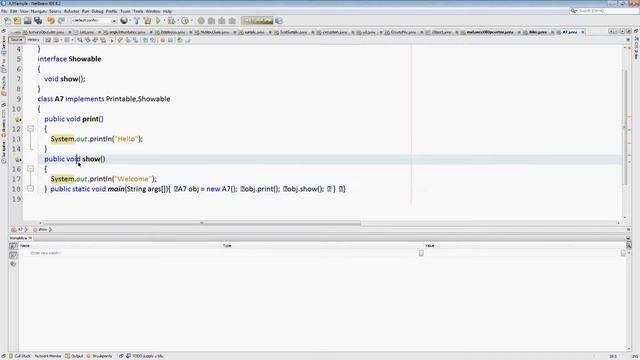Click the Redo toolbar icon
The height and width of the screenshot is (360, 640).
tap(61, 20)
